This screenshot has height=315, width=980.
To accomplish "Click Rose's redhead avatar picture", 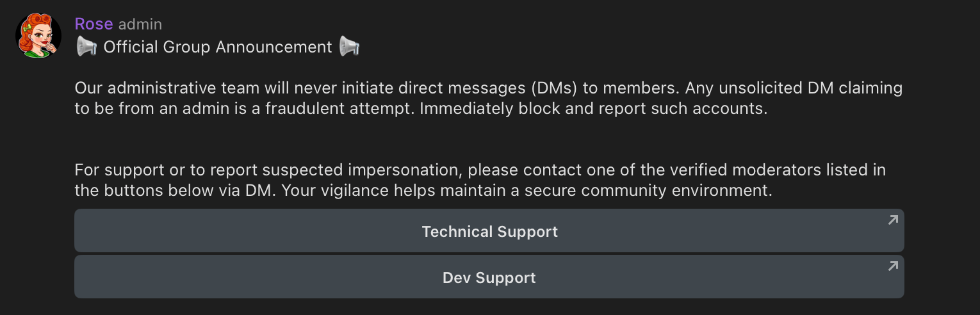I will (x=38, y=35).
